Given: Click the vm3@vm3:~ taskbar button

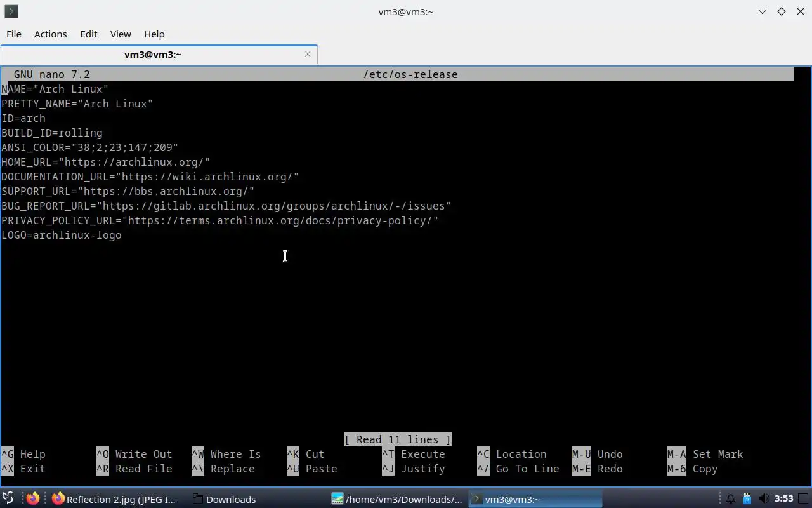Looking at the screenshot, I should coord(535,499).
